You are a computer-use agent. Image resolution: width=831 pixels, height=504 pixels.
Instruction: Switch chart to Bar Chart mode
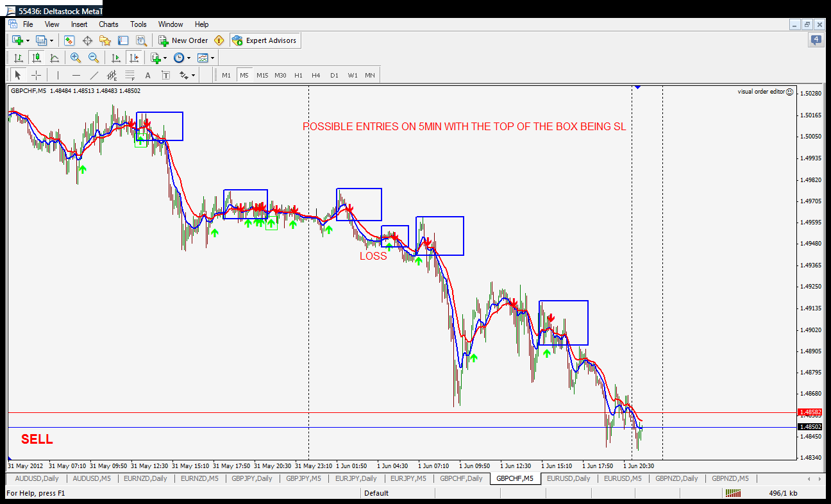click(x=18, y=58)
